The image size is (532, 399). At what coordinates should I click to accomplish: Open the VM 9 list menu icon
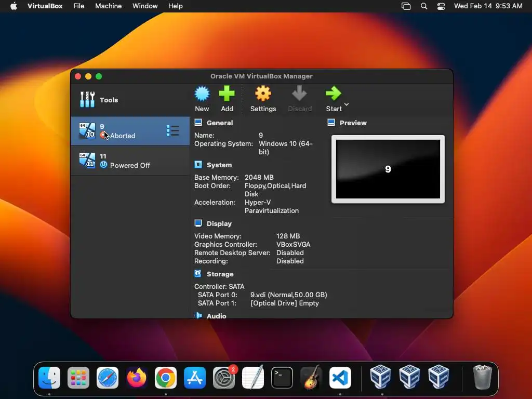172,130
